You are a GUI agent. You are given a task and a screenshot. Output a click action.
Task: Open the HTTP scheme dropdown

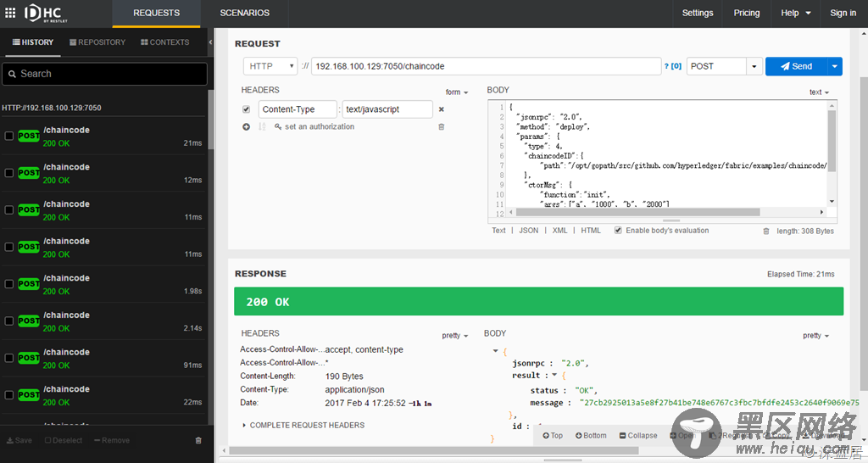coord(270,66)
